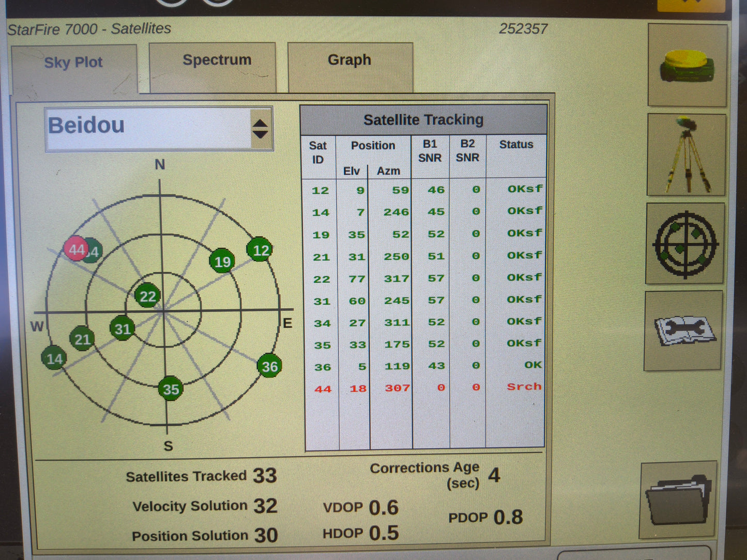The image size is (747, 560).
Task: Click the VDOP value 0.6
Action: coord(384,508)
